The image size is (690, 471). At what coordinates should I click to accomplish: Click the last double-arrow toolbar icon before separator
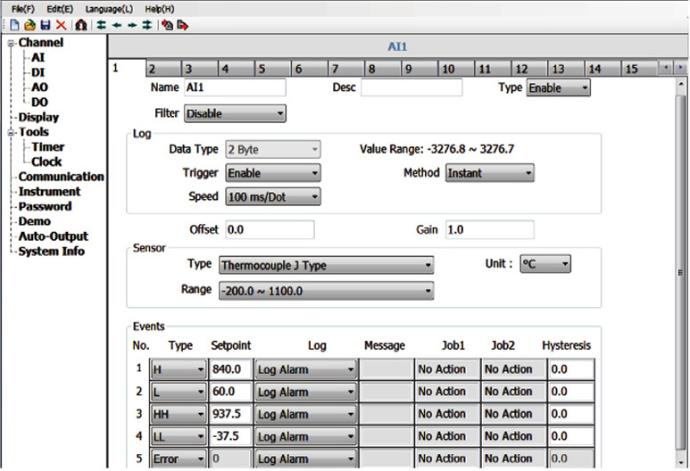(x=147, y=25)
